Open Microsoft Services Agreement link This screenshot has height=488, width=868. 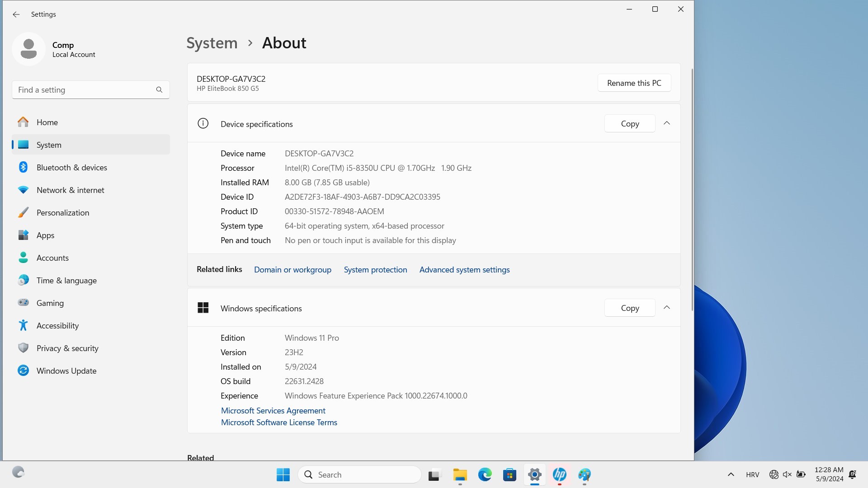(273, 411)
